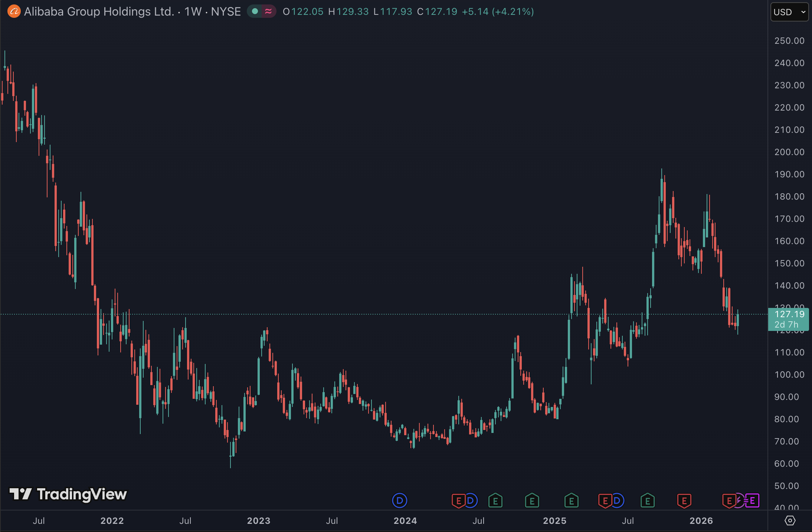812x532 pixels.
Task: Click the 90.00 price axis label
Action: [787, 397]
